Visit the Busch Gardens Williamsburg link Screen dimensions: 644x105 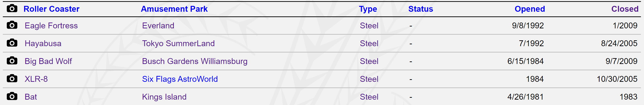(x=195, y=61)
